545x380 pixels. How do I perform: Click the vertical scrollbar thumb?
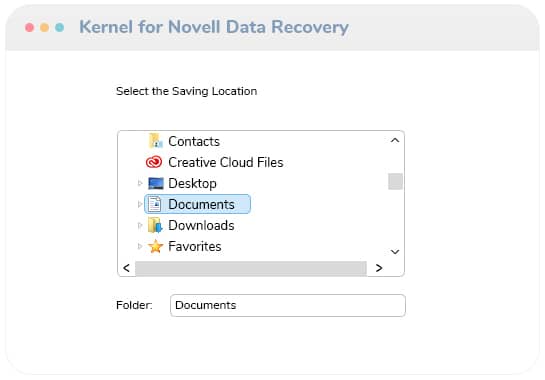[x=395, y=181]
